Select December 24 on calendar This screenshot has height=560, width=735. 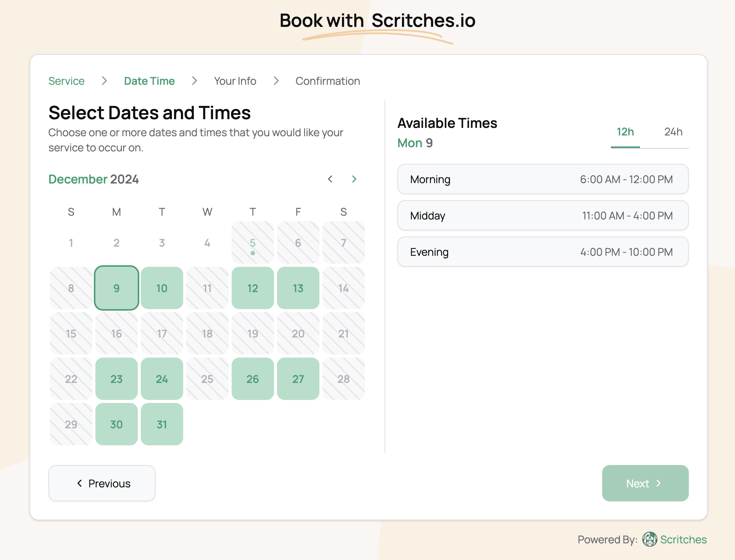(162, 379)
